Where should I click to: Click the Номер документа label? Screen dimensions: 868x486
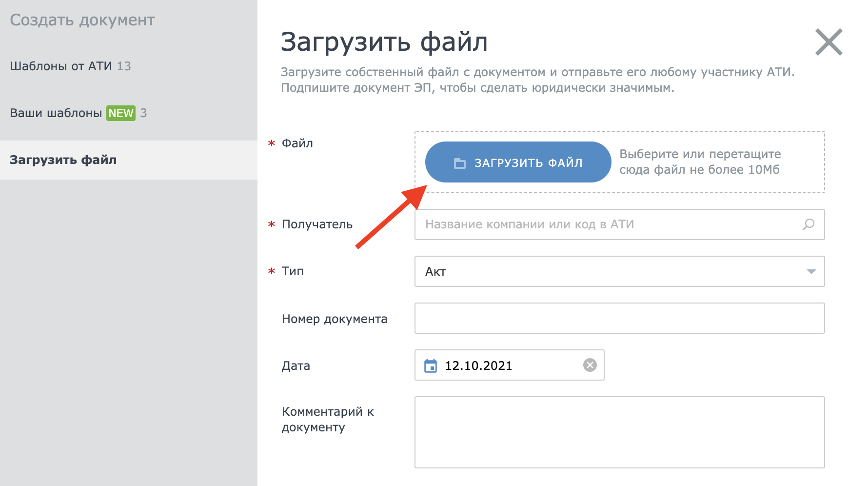coord(335,319)
